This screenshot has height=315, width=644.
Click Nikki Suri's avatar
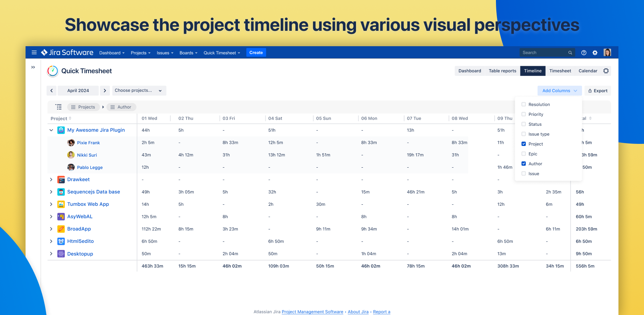(71, 155)
